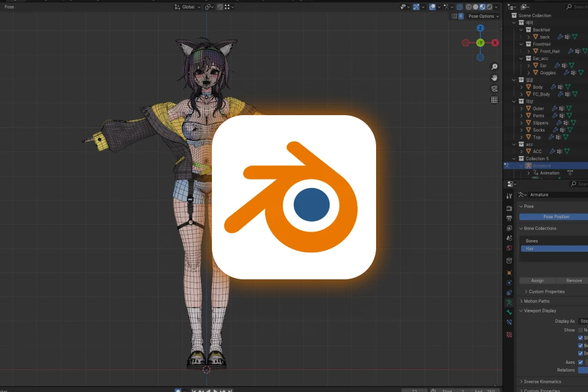Expand the Inverse Kinematics panel
Viewport: 588px width, 392px height.
542,382
